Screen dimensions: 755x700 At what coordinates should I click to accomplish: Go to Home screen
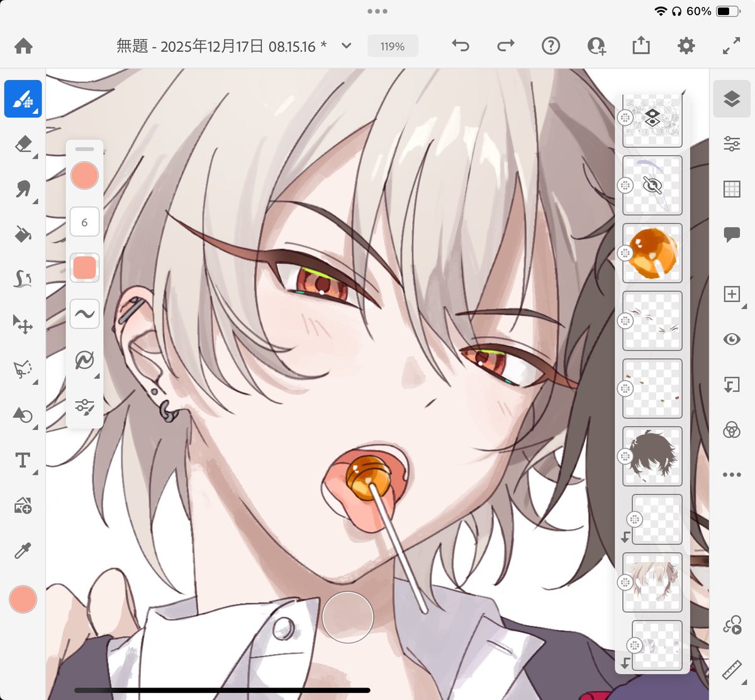pos(23,46)
